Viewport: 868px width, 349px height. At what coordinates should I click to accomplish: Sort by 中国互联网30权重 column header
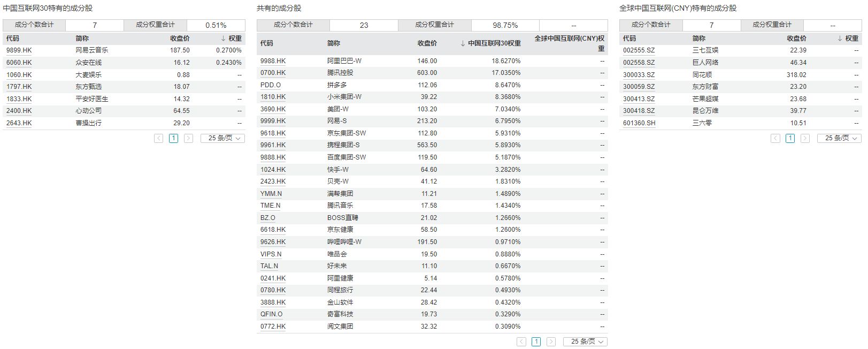[490, 43]
